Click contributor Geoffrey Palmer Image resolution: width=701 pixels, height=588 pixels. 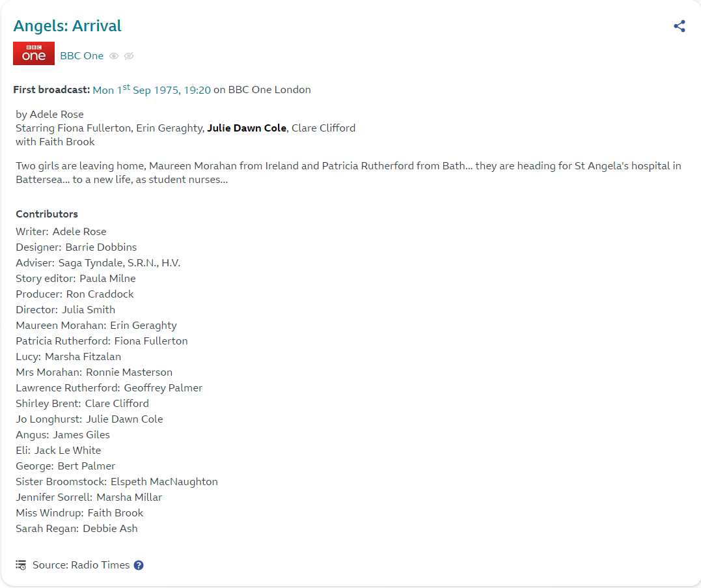(x=163, y=388)
